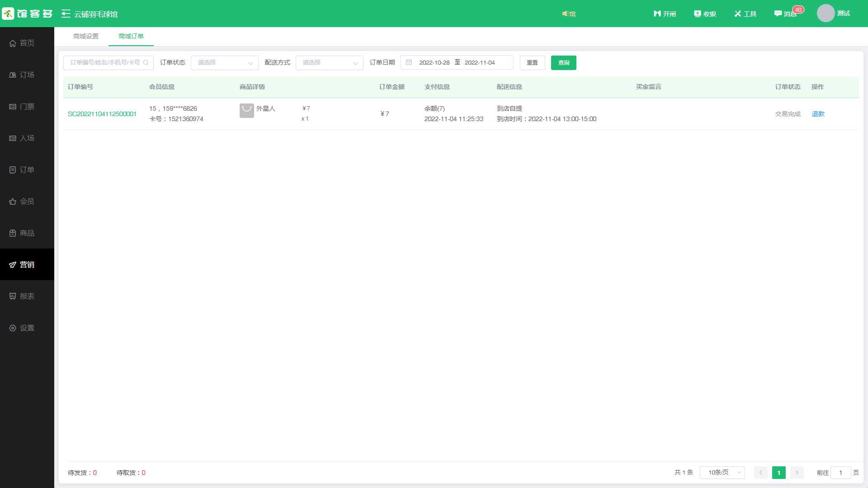Open order SC20221104112500001
This screenshot has height=488, width=868.
click(102, 114)
